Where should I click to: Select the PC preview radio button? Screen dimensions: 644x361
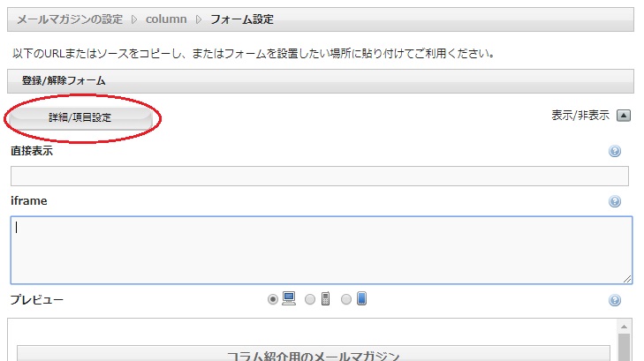pos(272,299)
